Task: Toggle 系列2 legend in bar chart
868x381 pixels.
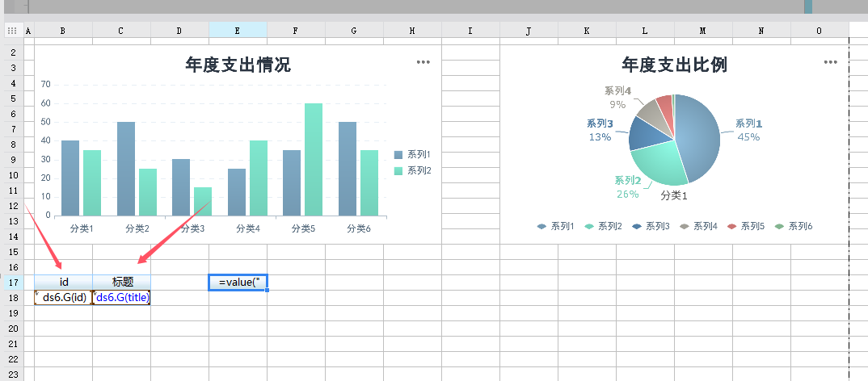Action: (x=412, y=171)
